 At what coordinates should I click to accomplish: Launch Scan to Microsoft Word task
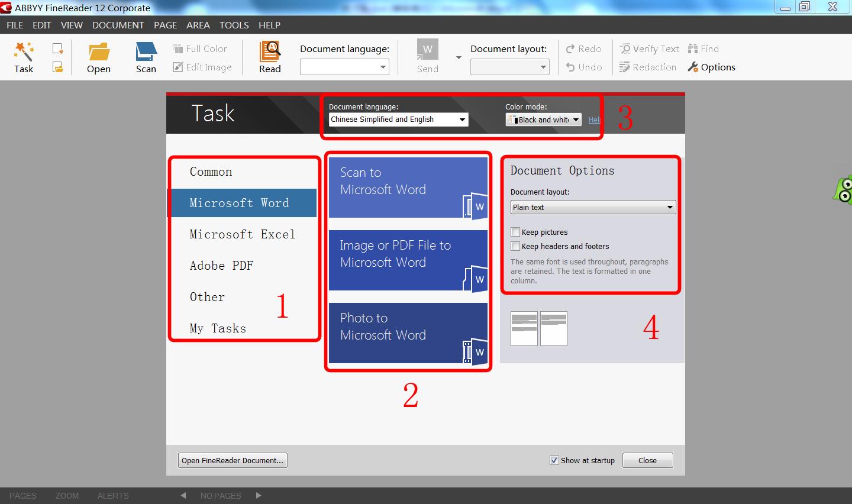(408, 188)
